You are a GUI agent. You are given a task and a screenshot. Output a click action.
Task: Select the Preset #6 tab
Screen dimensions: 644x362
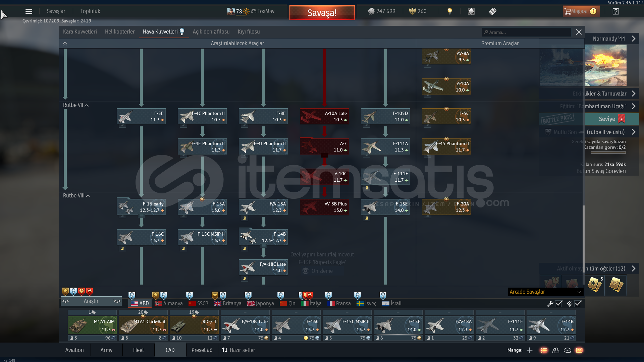click(202, 350)
